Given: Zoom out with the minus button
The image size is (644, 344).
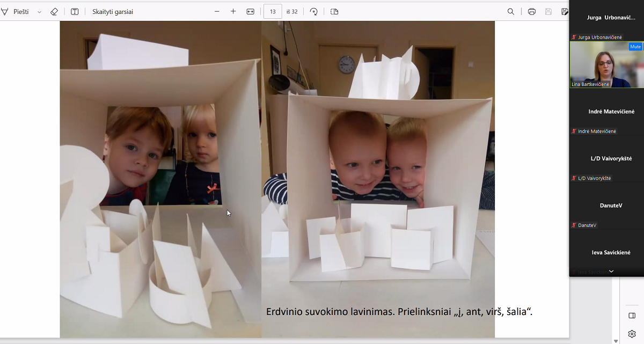Looking at the screenshot, I should [x=217, y=11].
